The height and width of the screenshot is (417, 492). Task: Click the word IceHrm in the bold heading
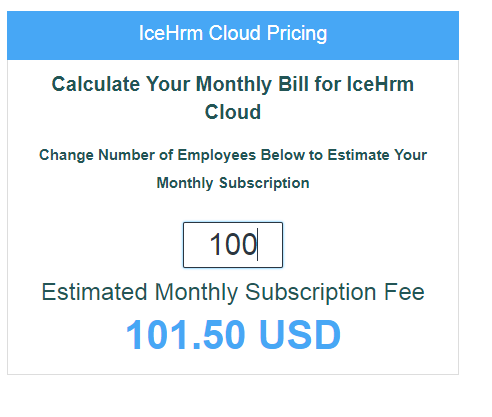pos(380,84)
